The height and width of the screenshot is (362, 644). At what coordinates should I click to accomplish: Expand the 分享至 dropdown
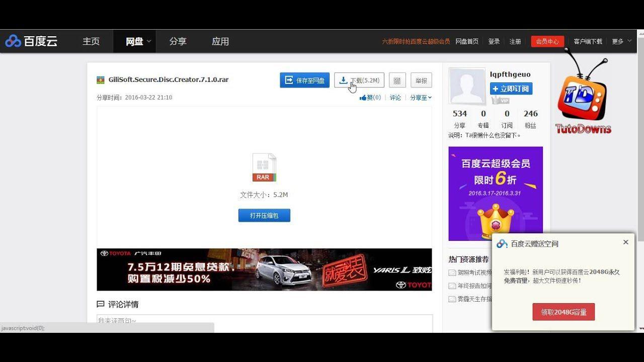421,98
